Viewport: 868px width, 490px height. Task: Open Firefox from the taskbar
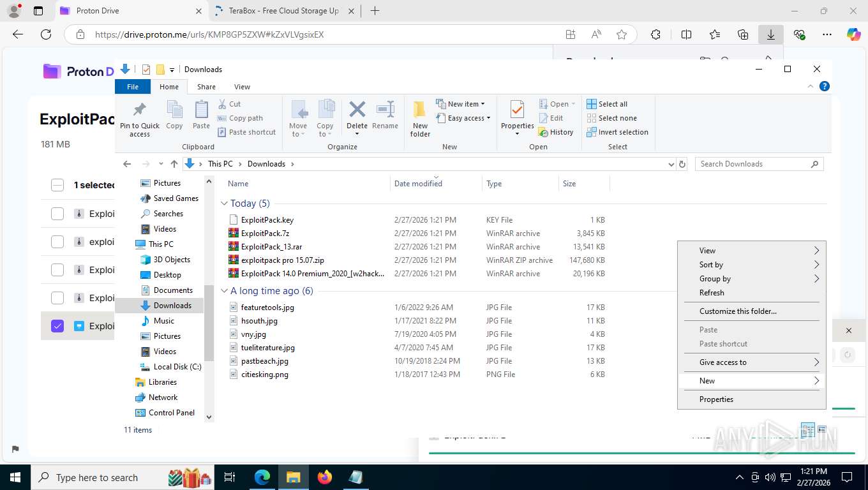[324, 477]
